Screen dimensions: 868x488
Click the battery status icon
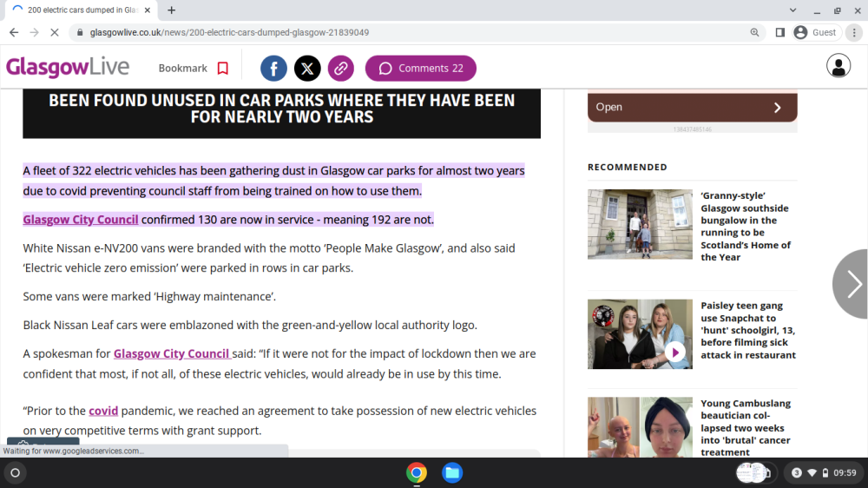pos(825,472)
